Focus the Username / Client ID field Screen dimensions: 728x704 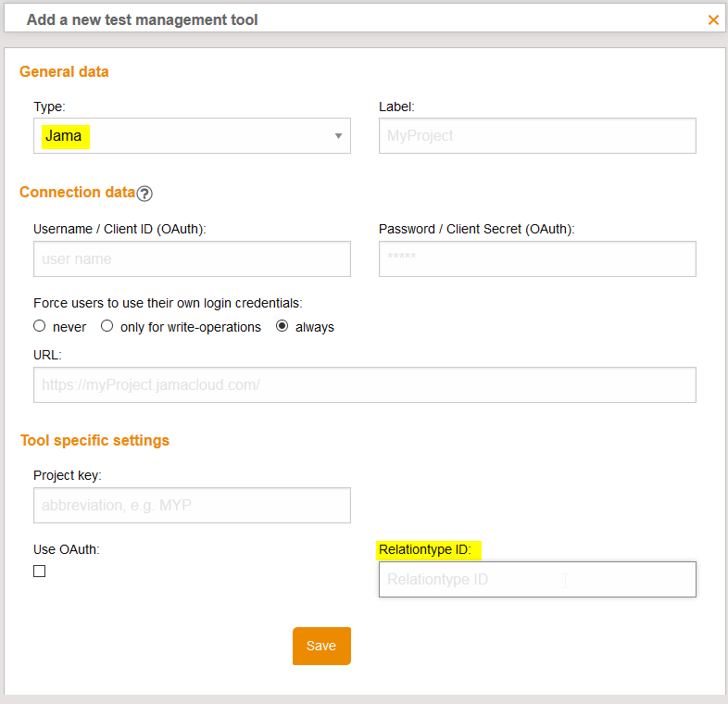pos(192,259)
